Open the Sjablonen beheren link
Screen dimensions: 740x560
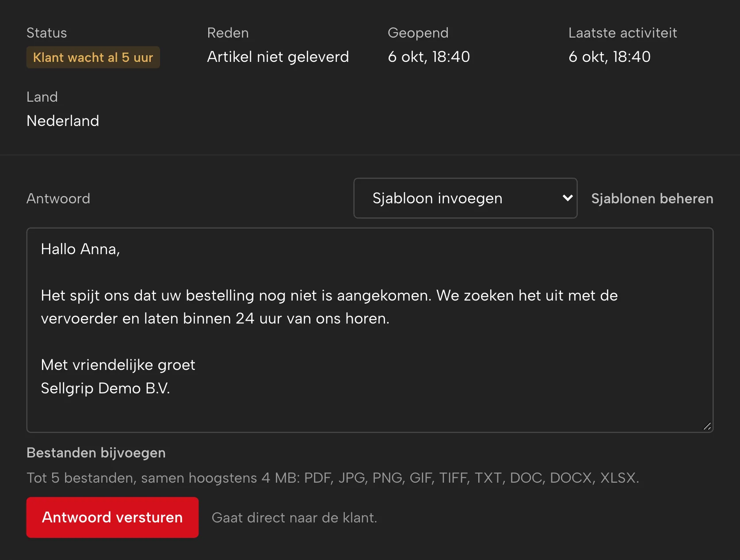652,198
